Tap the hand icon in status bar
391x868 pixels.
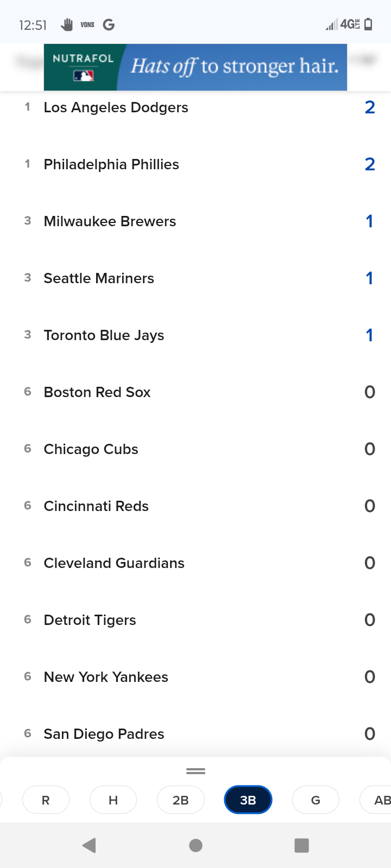[x=67, y=24]
